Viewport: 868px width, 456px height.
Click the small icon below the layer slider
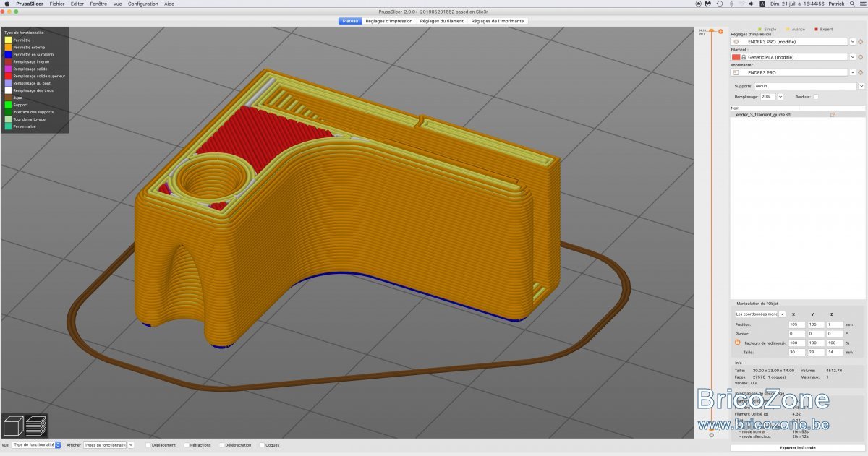[712, 435]
